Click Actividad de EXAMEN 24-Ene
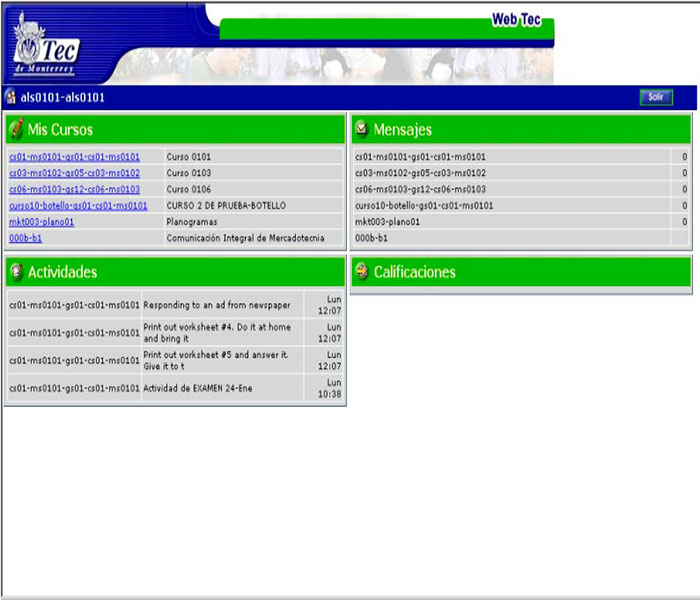Image resolution: width=700 pixels, height=600 pixels. tap(198, 388)
